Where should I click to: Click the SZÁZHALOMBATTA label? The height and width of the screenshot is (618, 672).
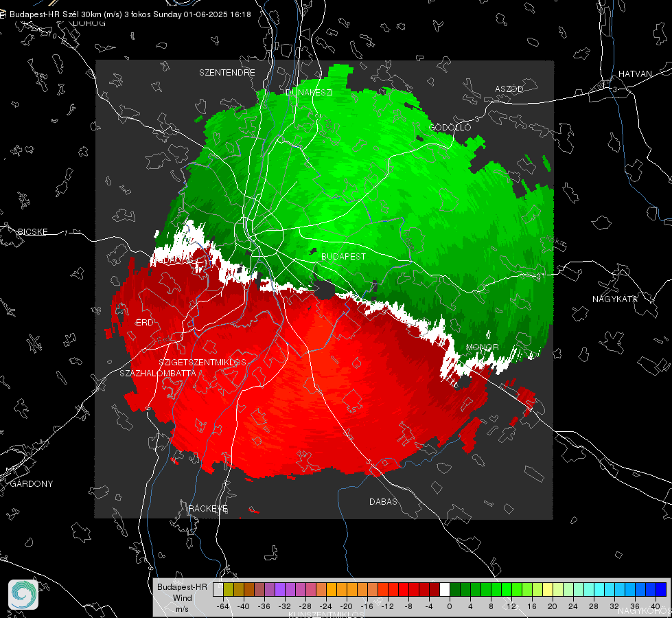[x=158, y=373]
